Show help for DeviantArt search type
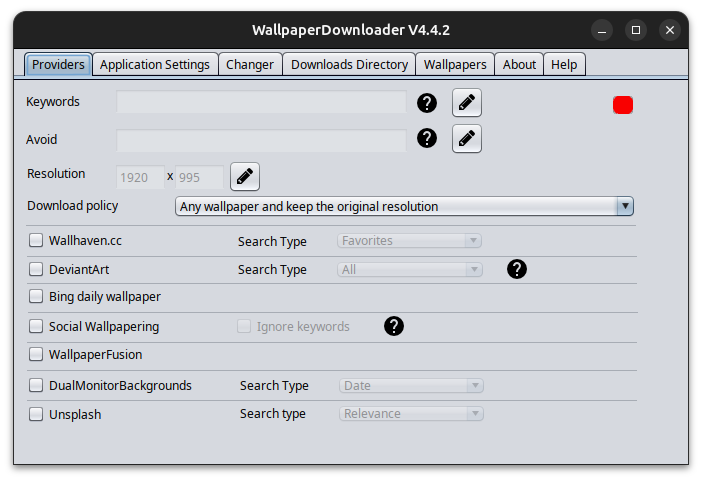Screen dimensions: 702x481 [x=517, y=269]
